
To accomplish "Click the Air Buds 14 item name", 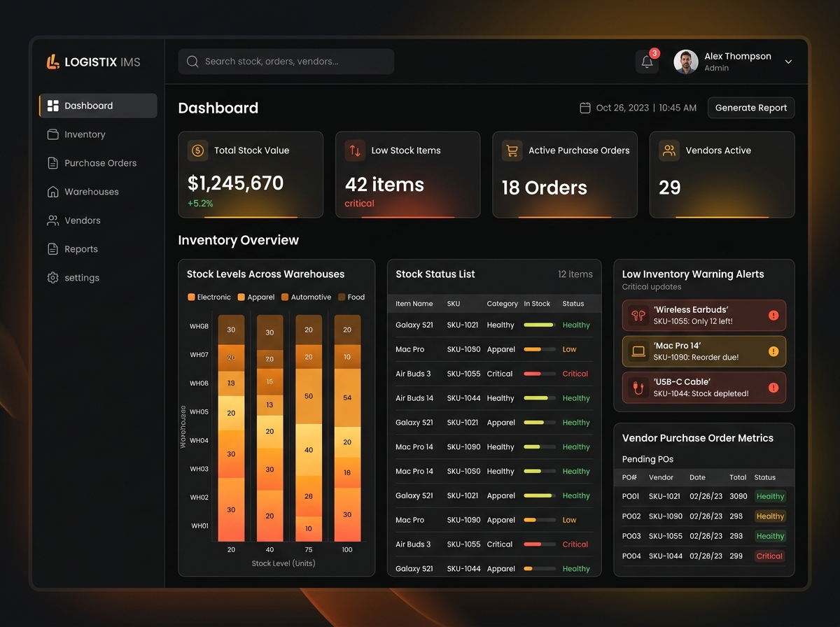I will click(x=414, y=398).
